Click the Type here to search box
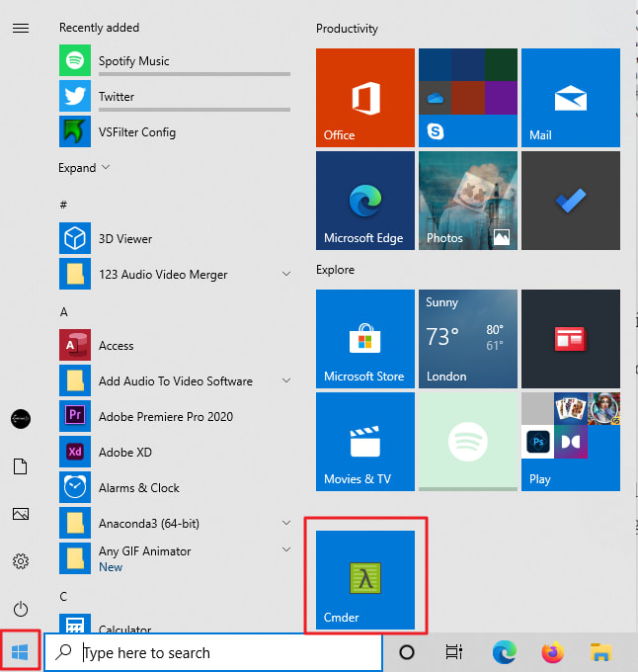 [213, 652]
